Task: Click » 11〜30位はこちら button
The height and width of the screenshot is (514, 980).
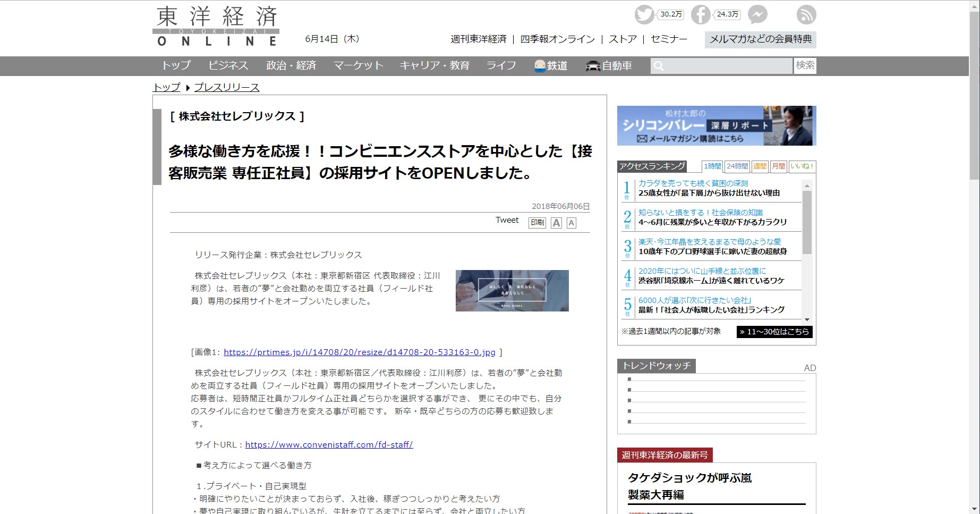Action: click(774, 332)
